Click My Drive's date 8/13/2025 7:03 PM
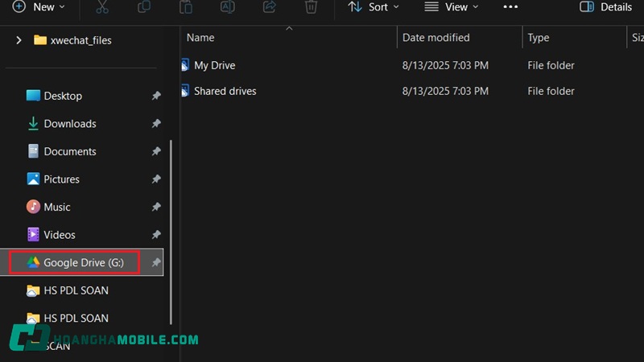 pos(445,65)
